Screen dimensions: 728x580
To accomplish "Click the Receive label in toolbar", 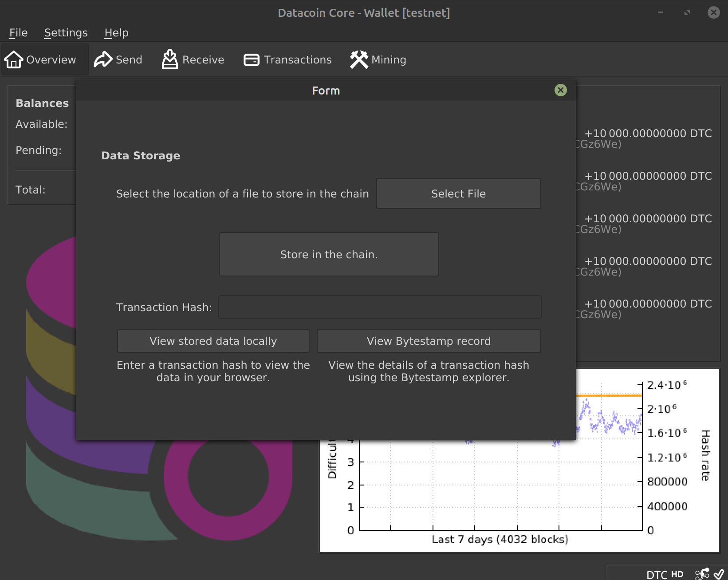I will coord(203,59).
